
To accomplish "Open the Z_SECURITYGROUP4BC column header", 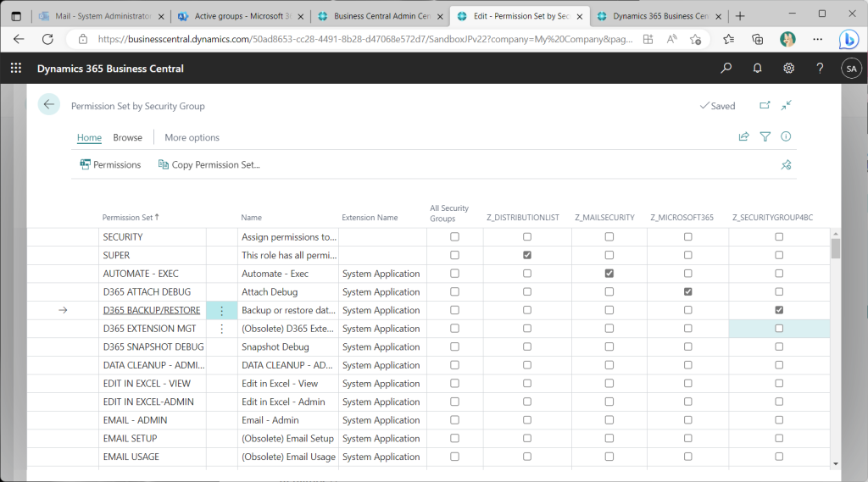I will (x=772, y=218).
